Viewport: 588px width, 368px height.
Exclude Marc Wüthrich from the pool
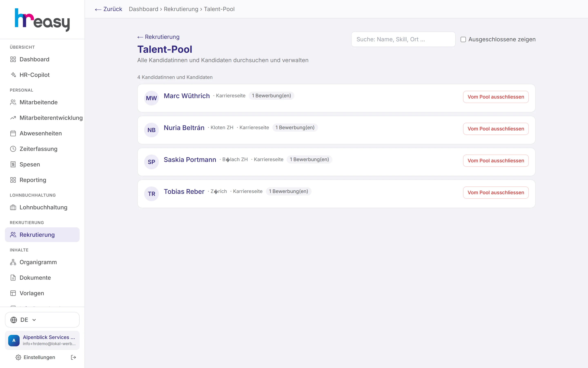(496, 97)
